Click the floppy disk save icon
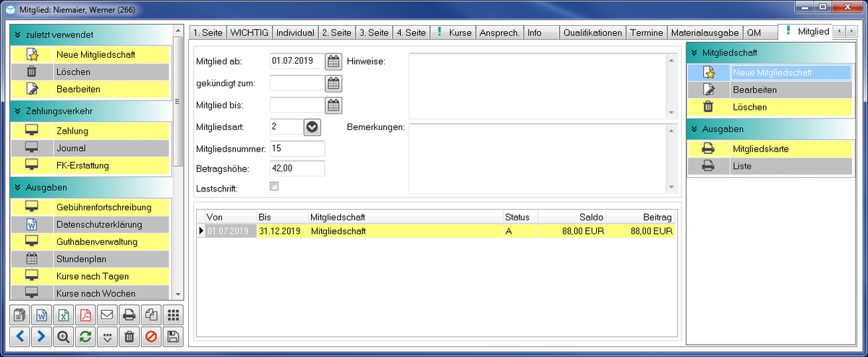This screenshot has width=868, height=357. tap(172, 336)
